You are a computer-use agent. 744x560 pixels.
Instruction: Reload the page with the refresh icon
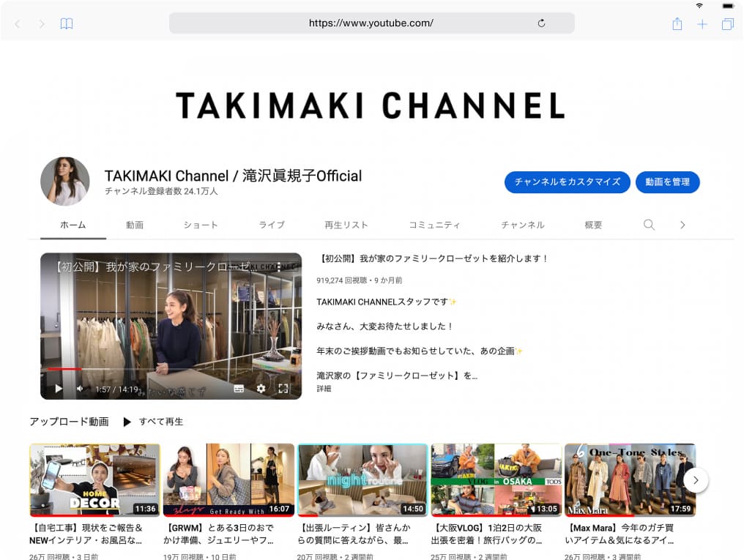click(541, 23)
